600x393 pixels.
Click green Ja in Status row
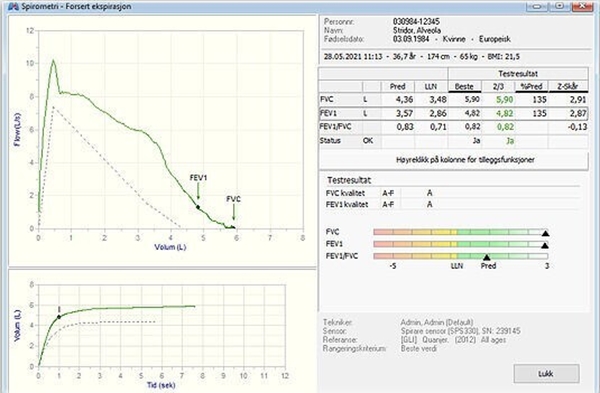510,141
